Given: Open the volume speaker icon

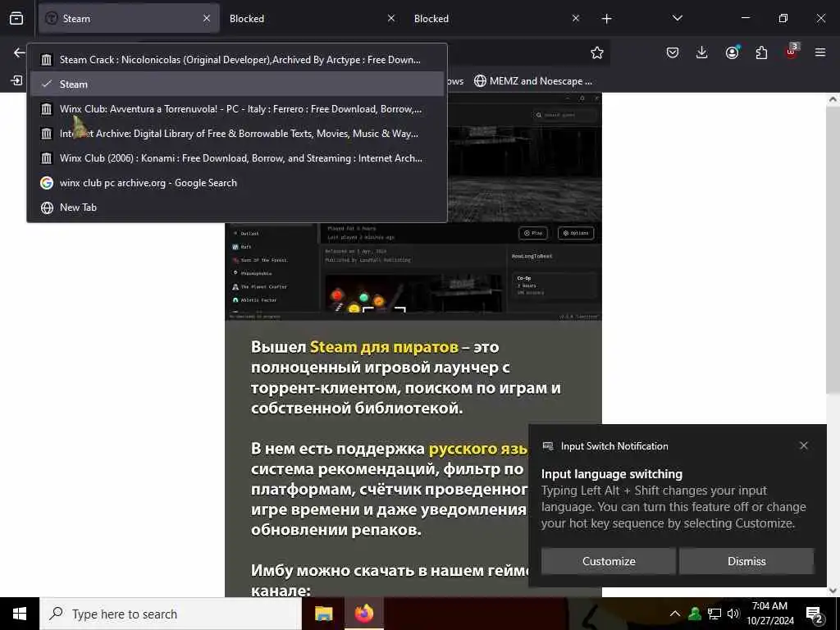Looking at the screenshot, I should click(733, 614).
